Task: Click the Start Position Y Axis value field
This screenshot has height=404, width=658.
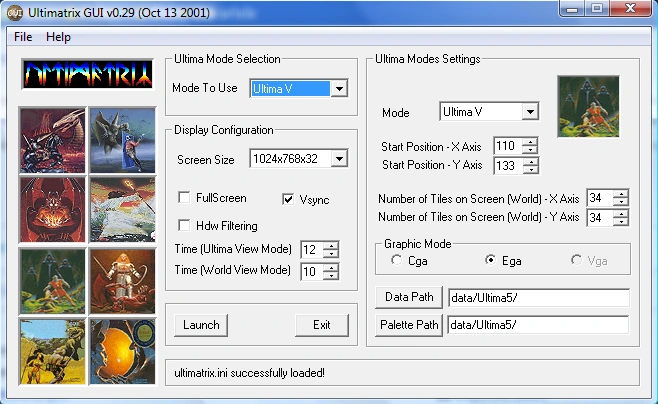Action: point(508,166)
